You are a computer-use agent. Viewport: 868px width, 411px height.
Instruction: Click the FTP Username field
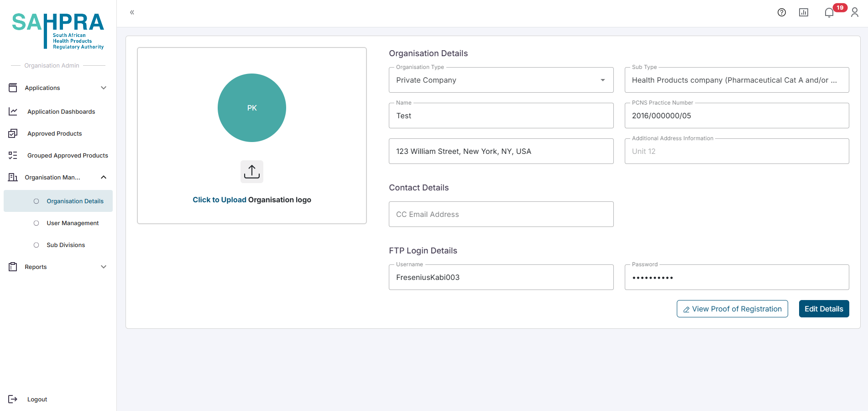(501, 277)
